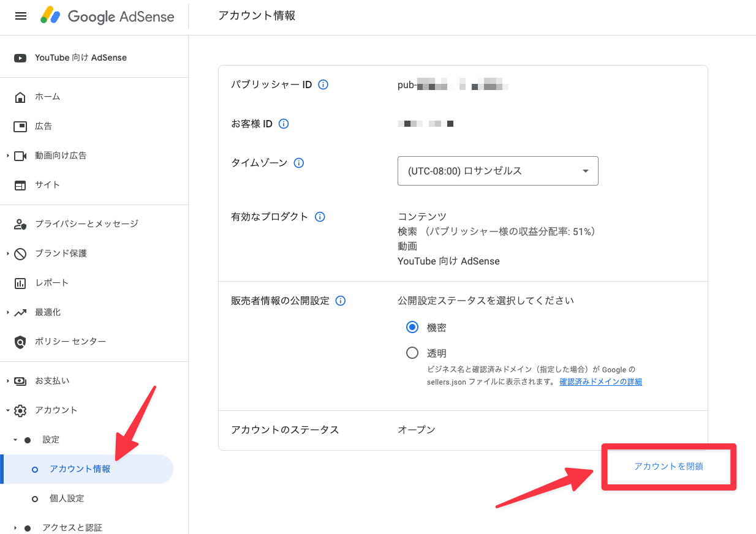
Task: Click the 最適化 trend arrow icon
Action: point(20,312)
